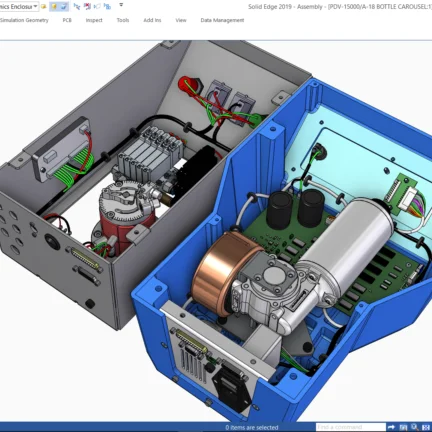Toggle the highlighted blue display icon
This screenshot has width=432, height=432.
(x=64, y=7)
